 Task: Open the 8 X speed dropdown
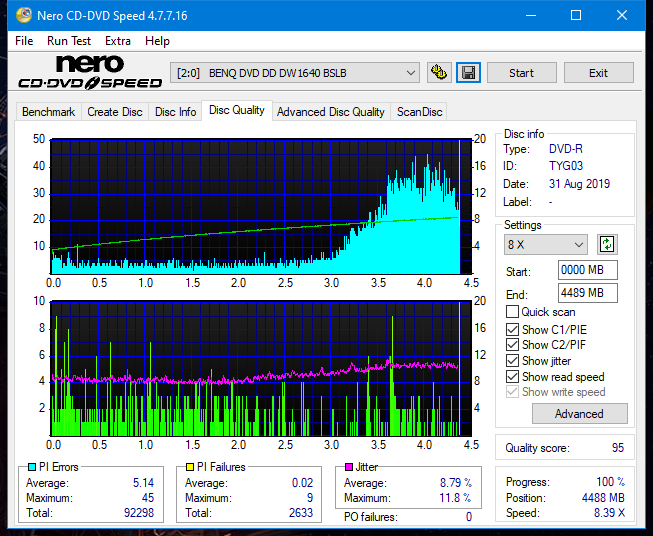click(x=546, y=244)
